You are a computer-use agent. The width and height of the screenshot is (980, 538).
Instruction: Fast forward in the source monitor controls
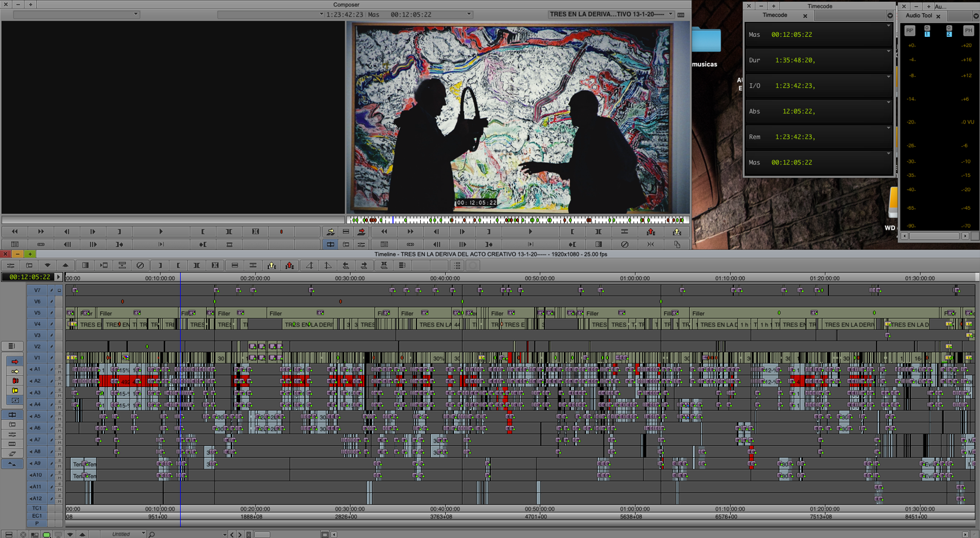[x=41, y=232]
